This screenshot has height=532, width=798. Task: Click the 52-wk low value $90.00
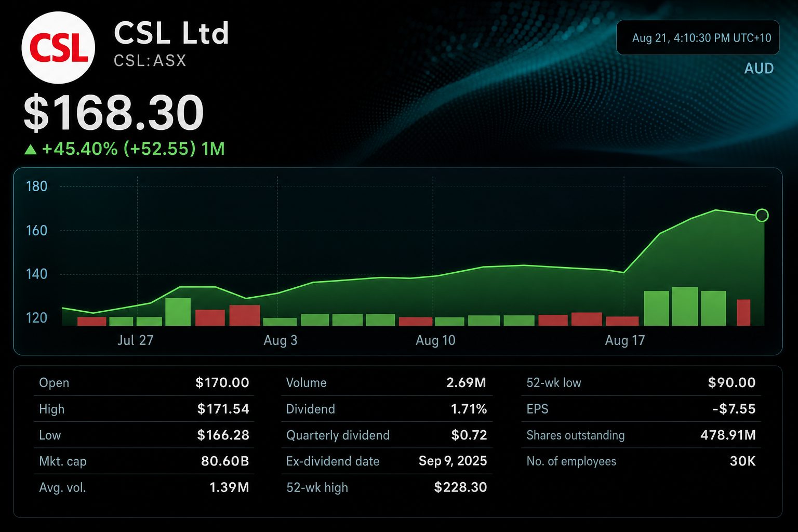(x=731, y=383)
